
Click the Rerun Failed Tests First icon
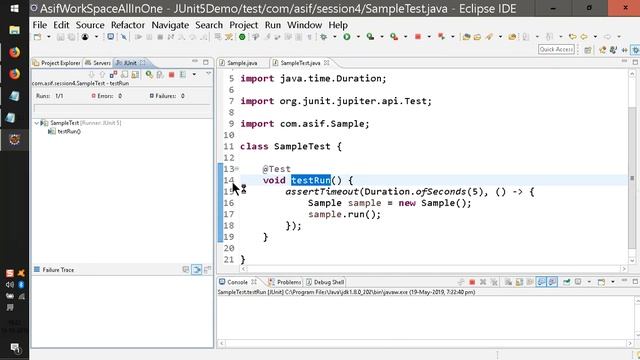pos(160,74)
